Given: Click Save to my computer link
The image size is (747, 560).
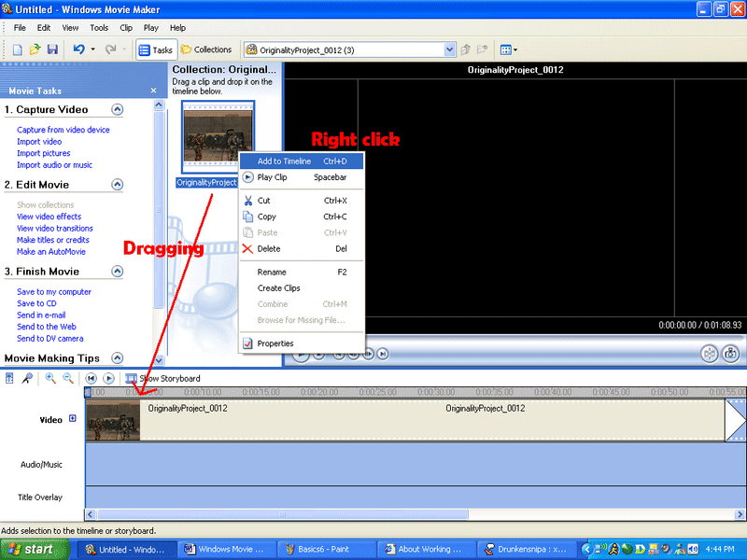Looking at the screenshot, I should pos(54,292).
